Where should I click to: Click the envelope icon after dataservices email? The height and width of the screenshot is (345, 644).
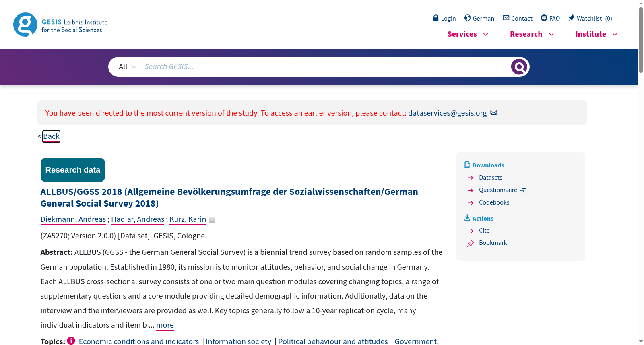point(494,113)
